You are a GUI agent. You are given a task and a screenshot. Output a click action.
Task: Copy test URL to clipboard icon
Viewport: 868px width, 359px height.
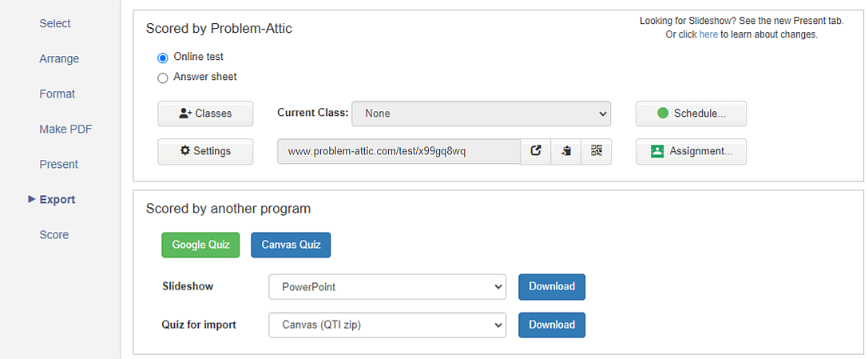click(565, 151)
